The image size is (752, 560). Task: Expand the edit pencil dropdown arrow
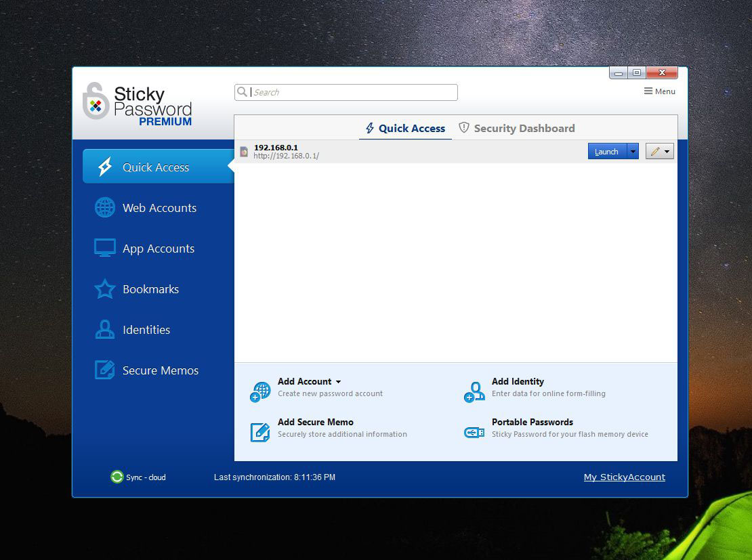coord(667,152)
